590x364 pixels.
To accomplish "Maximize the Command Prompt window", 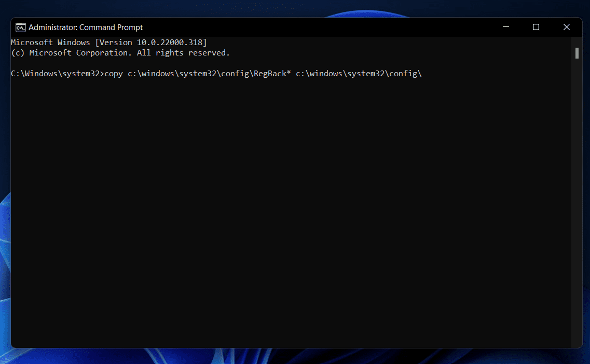I will tap(536, 27).
